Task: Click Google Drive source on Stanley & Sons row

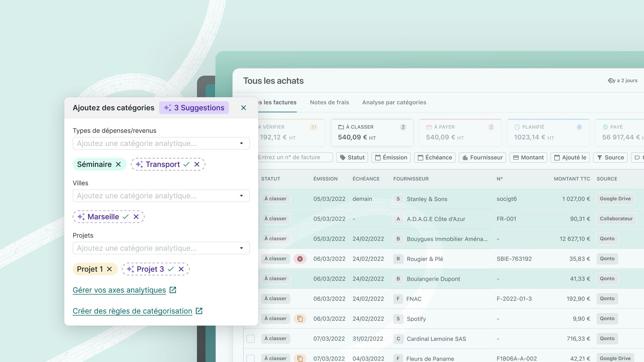Action: (x=615, y=199)
